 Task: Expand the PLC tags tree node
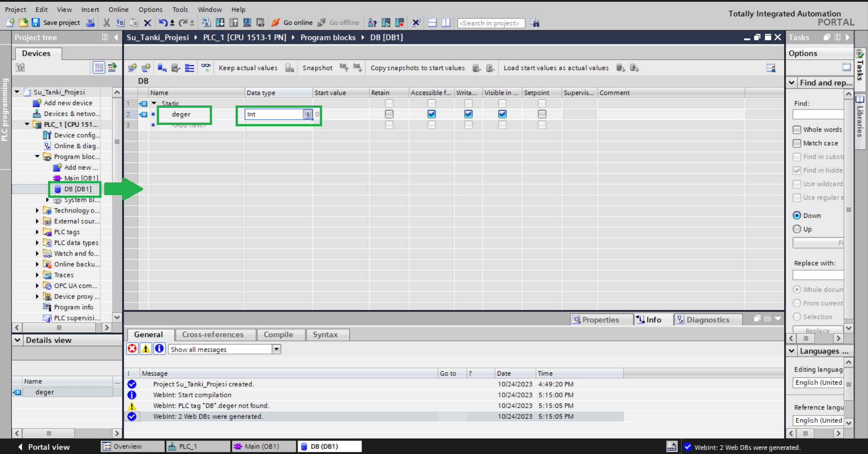tap(37, 232)
